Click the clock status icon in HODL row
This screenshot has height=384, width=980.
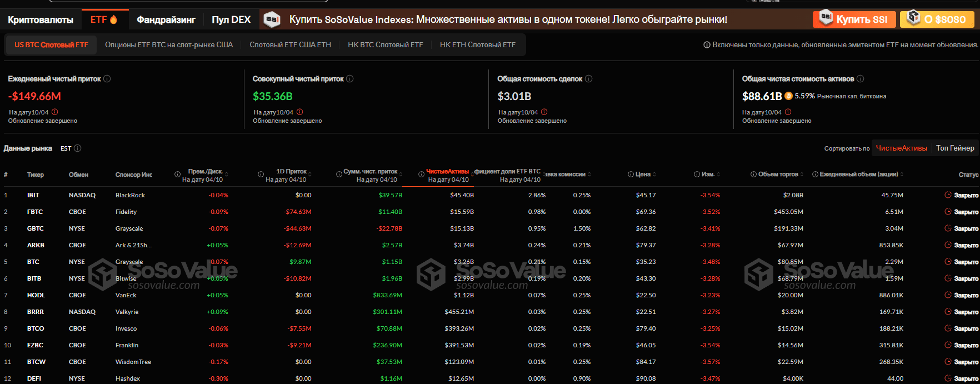(948, 295)
